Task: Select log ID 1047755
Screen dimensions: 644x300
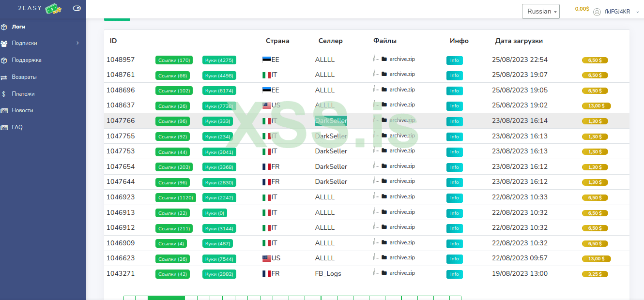Action: pos(121,136)
